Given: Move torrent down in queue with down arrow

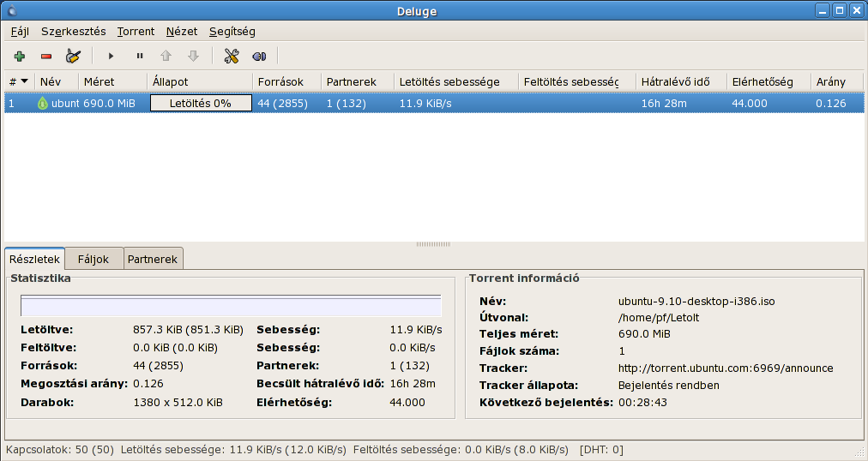Looking at the screenshot, I should pyautogui.click(x=193, y=56).
